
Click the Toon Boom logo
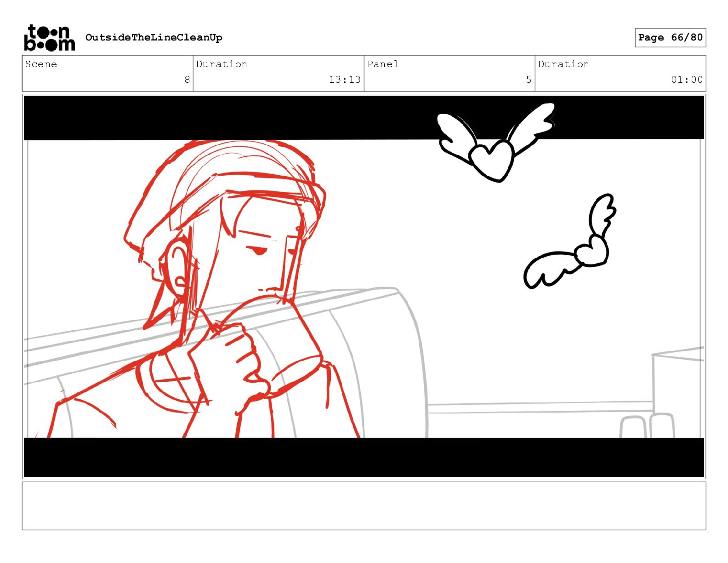pos(49,37)
